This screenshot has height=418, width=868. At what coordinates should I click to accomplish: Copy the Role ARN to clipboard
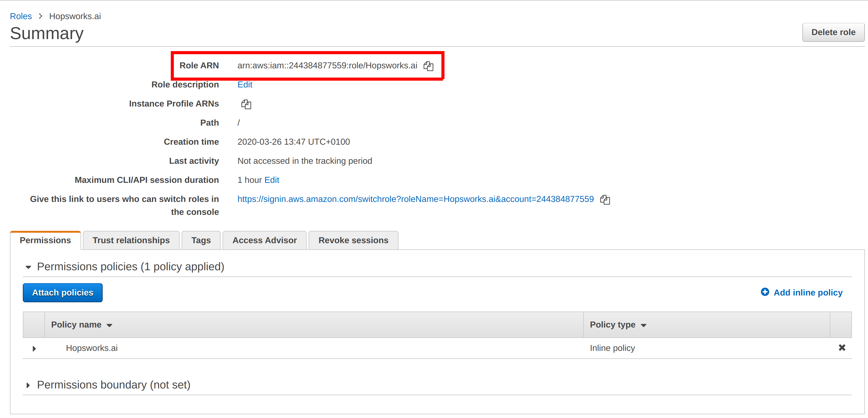click(x=428, y=66)
